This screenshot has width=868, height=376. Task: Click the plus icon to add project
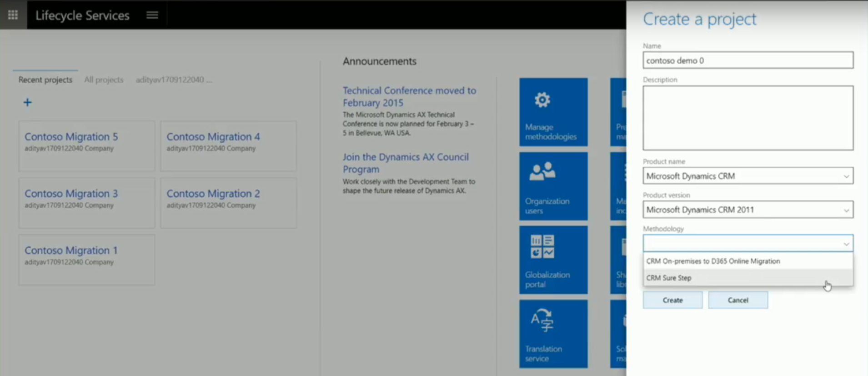click(x=28, y=102)
